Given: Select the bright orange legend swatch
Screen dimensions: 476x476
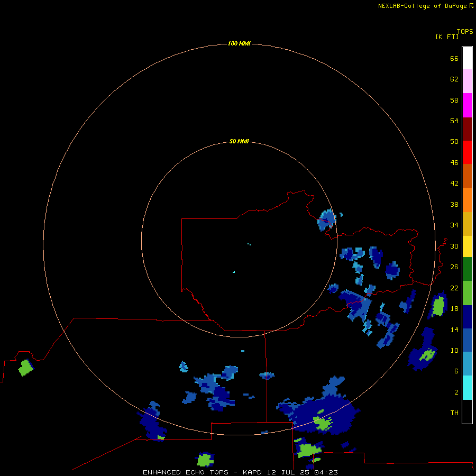Looking at the screenshot, I should (467, 200).
